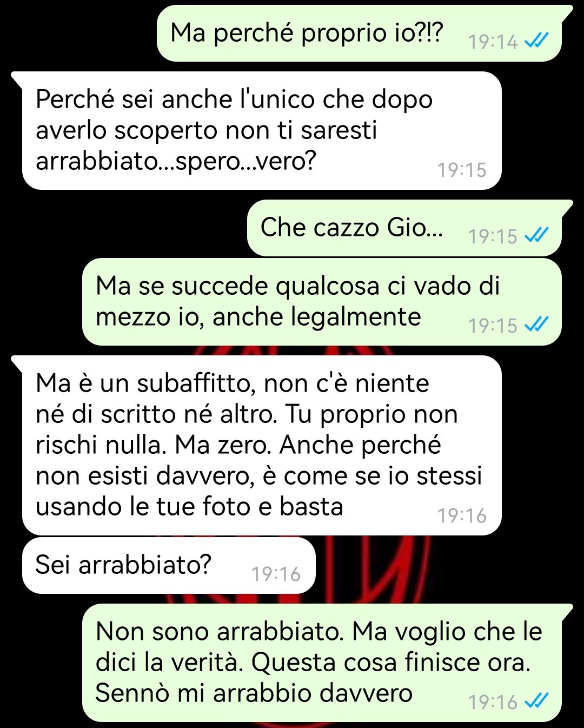This screenshot has height=728, width=584.
Task: Select the "Ma perché proprio io?!?" message bubble
Action: pos(360,33)
